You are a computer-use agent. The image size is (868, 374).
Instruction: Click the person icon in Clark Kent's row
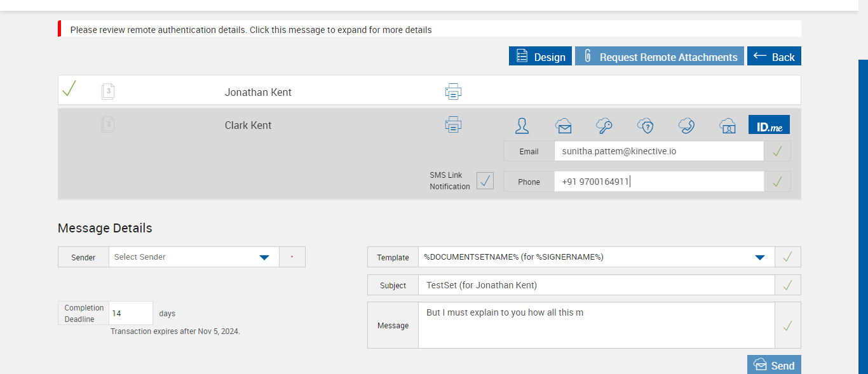pyautogui.click(x=522, y=125)
